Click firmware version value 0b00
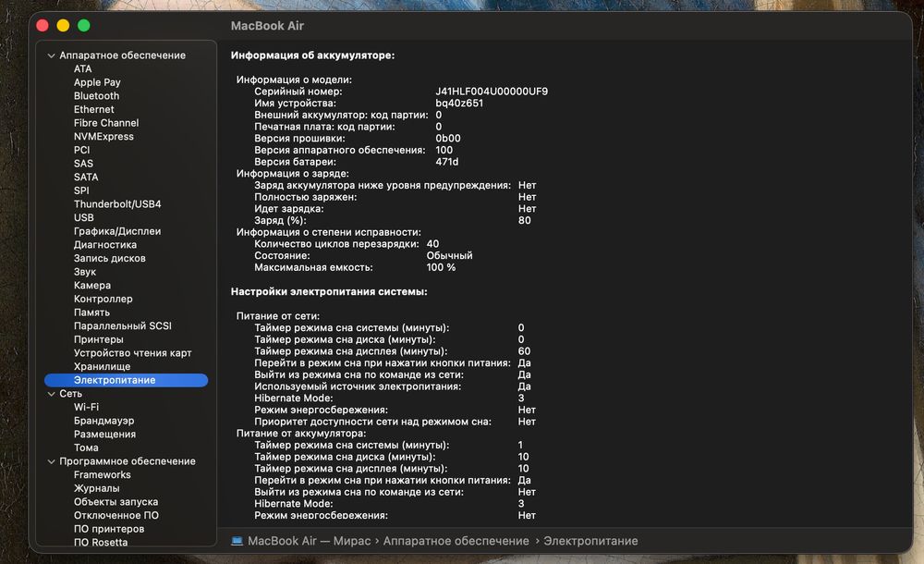This screenshot has height=564, width=924. point(448,139)
